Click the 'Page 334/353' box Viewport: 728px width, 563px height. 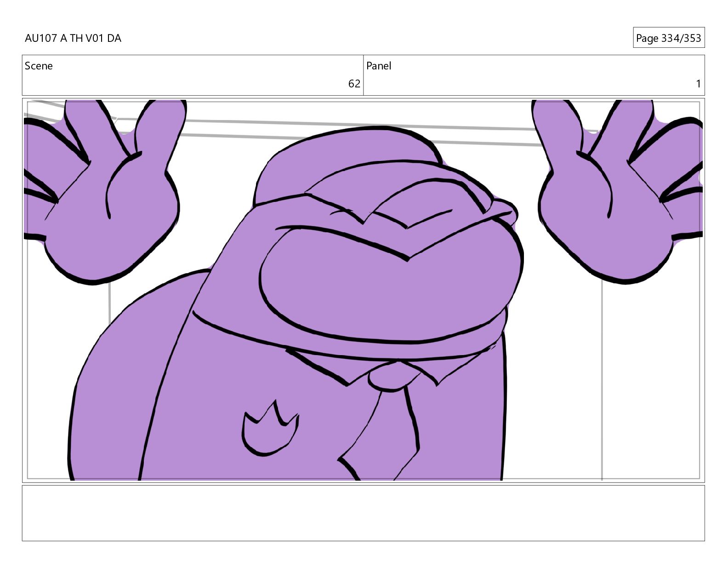pos(668,38)
